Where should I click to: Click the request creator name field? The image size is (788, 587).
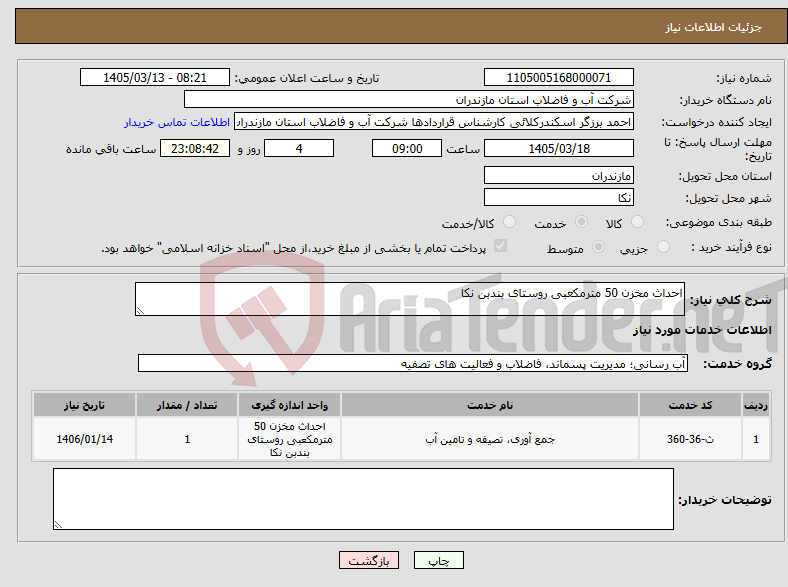click(434, 122)
